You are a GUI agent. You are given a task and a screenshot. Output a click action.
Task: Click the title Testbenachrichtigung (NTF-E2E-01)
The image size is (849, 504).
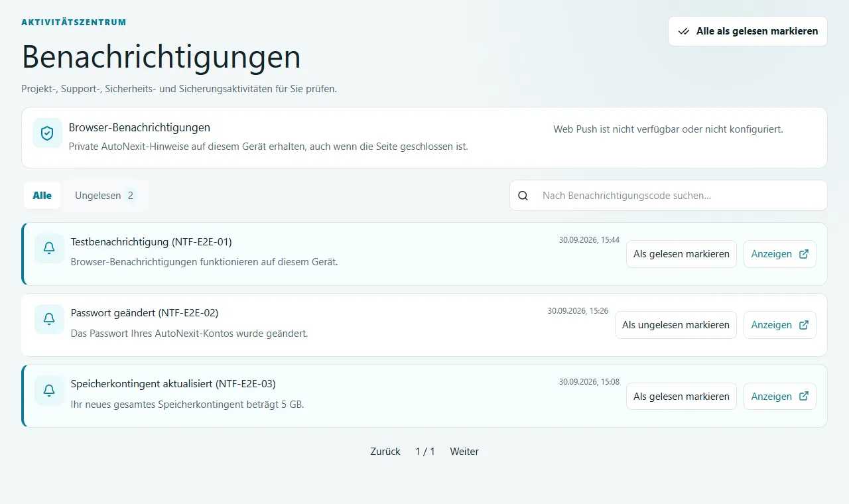(x=151, y=242)
